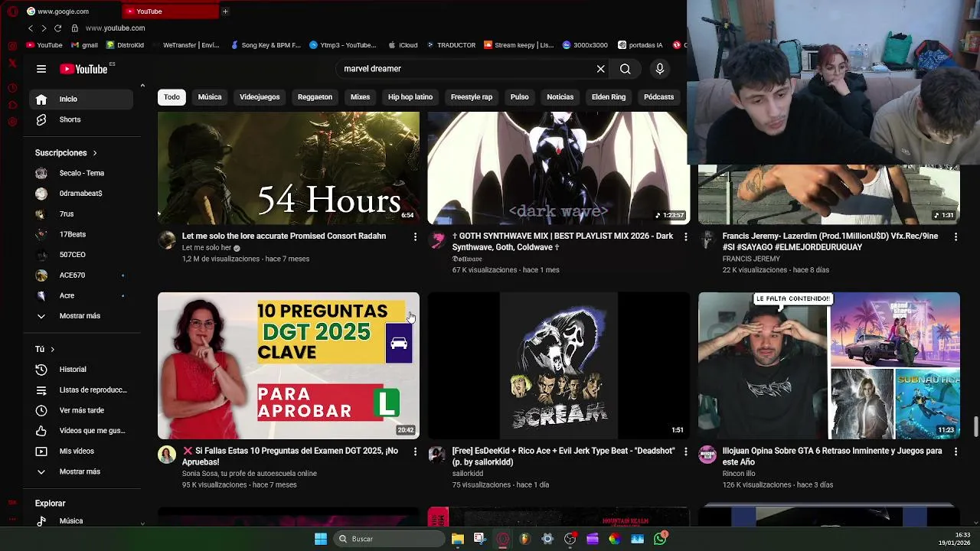Viewport: 980px width, 551px height.
Task: Open the YouTube hamburger guide menu
Action: [x=41, y=69]
